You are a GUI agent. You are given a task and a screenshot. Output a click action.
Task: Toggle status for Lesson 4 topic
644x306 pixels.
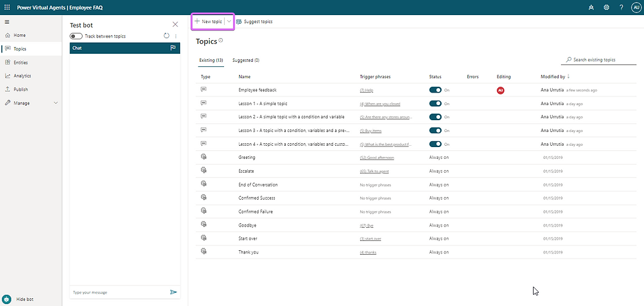[x=435, y=144]
